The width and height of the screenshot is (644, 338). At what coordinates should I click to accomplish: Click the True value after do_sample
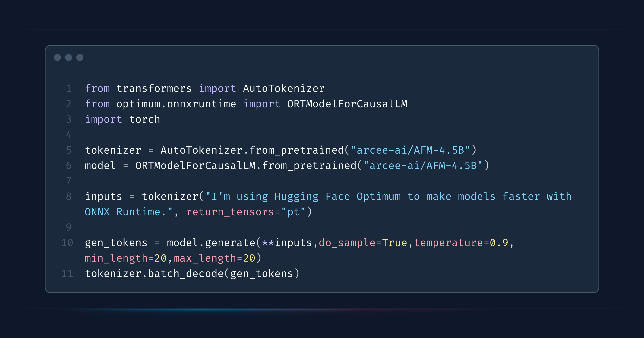click(394, 243)
